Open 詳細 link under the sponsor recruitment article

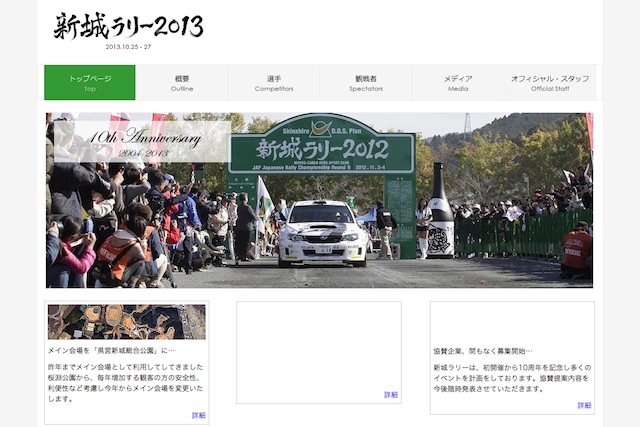(x=583, y=405)
